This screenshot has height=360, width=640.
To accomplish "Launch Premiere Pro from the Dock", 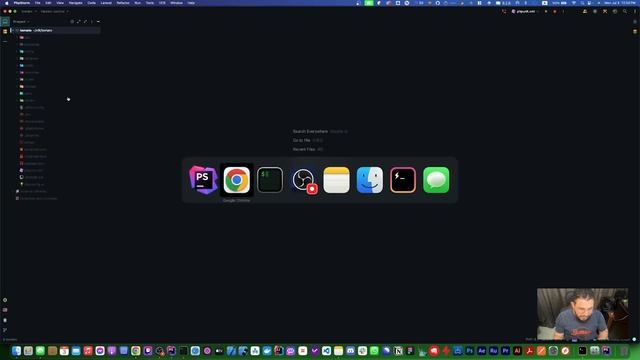I will 505,351.
